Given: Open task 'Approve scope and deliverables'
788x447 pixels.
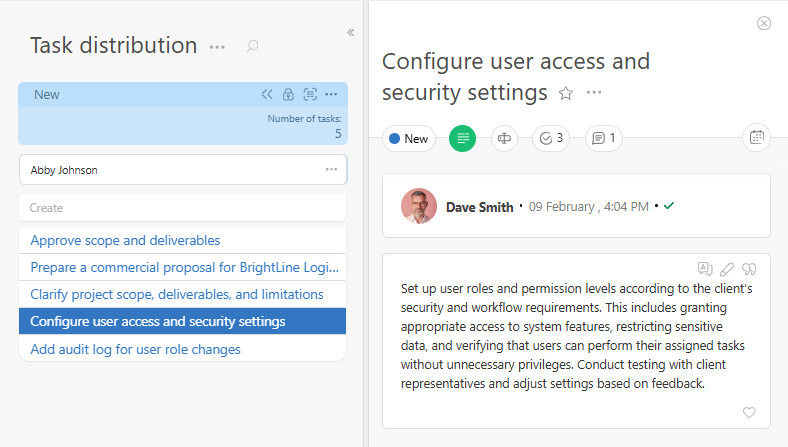Looking at the screenshot, I should click(125, 240).
